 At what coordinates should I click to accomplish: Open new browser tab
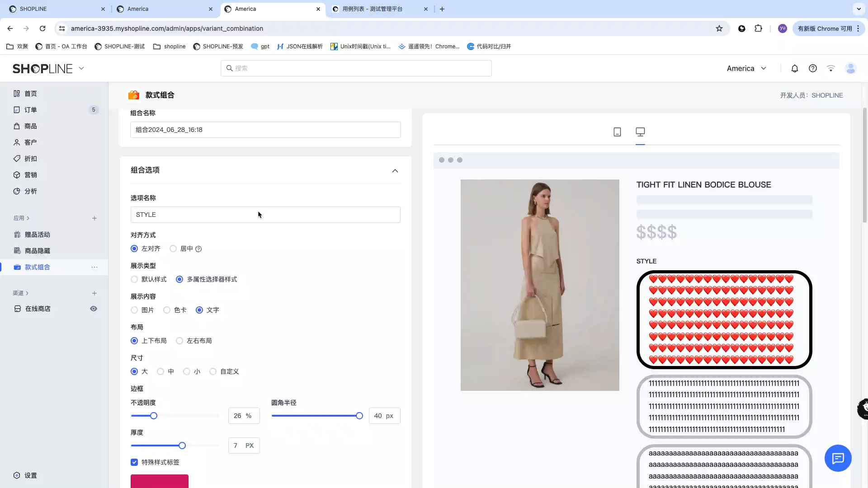point(442,9)
